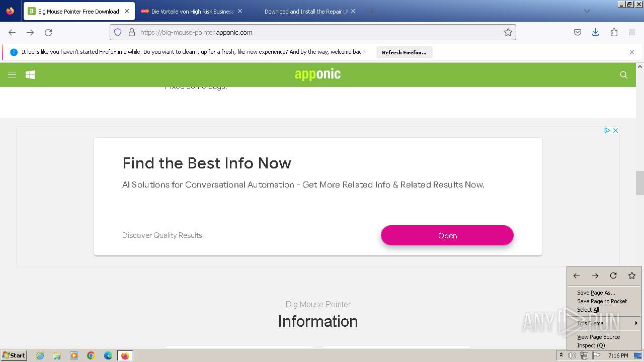Click the apponic hamburger menu icon
This screenshot has height=362, width=644.
12,74
